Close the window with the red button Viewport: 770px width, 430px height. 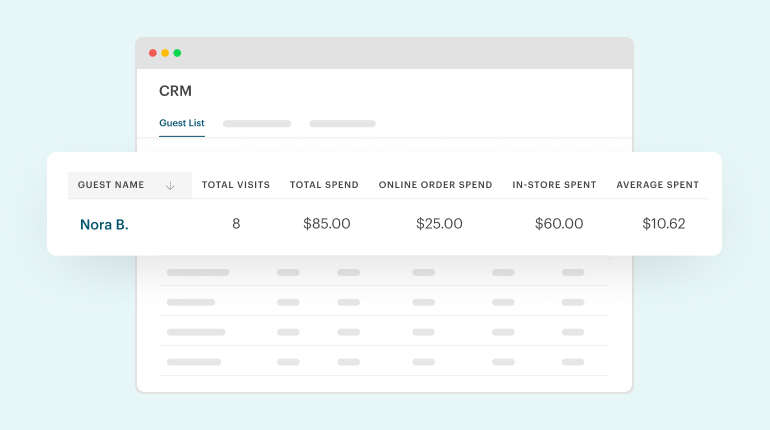[153, 53]
